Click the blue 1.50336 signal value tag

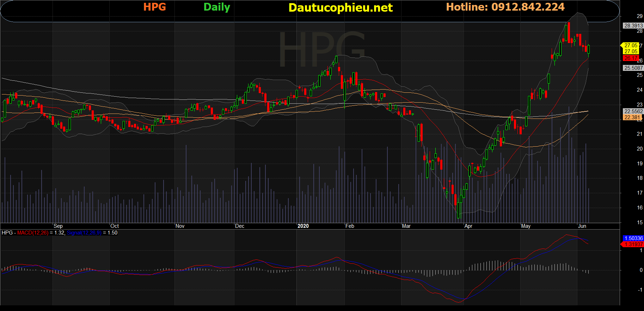tap(633, 238)
